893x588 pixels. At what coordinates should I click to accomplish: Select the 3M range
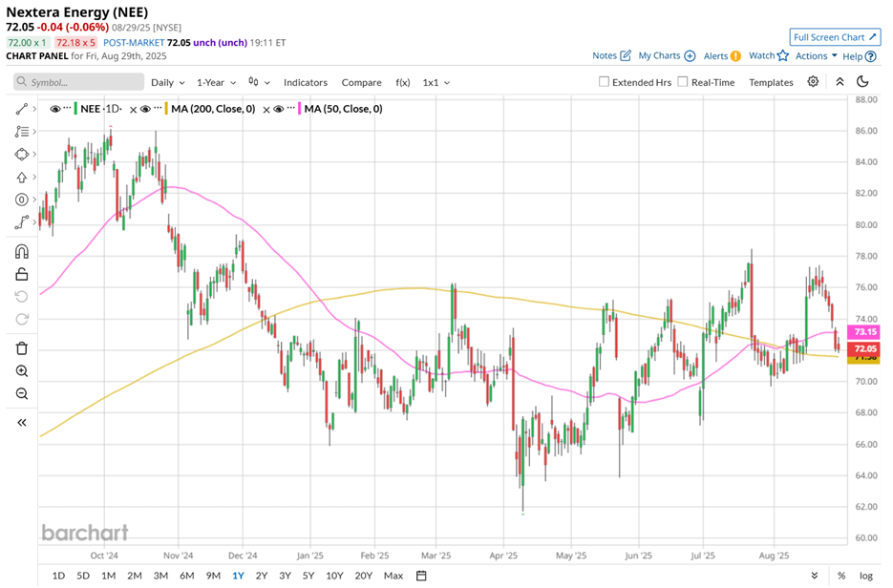[x=160, y=576]
